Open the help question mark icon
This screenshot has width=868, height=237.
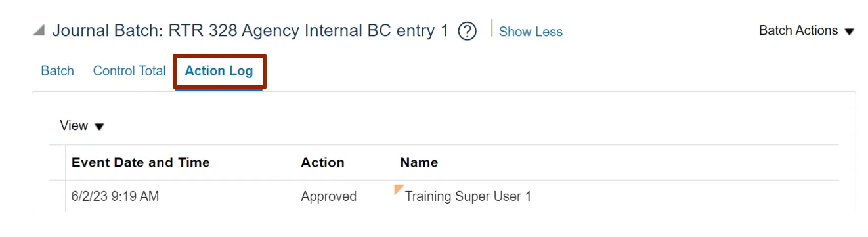[x=467, y=31]
